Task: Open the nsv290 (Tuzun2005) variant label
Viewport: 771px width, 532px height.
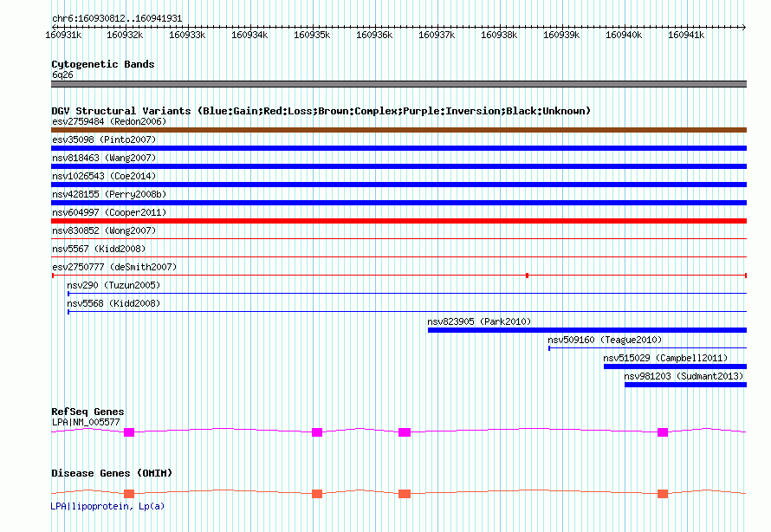Action: 113,285
